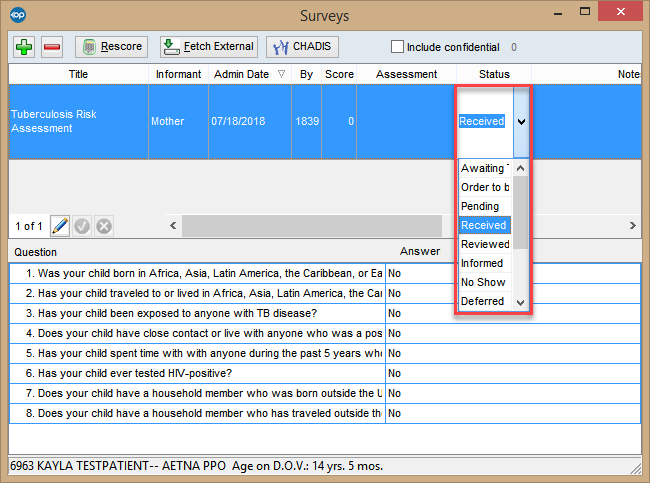Select Deferred in status list
This screenshot has width=650, height=483.
coord(485,301)
